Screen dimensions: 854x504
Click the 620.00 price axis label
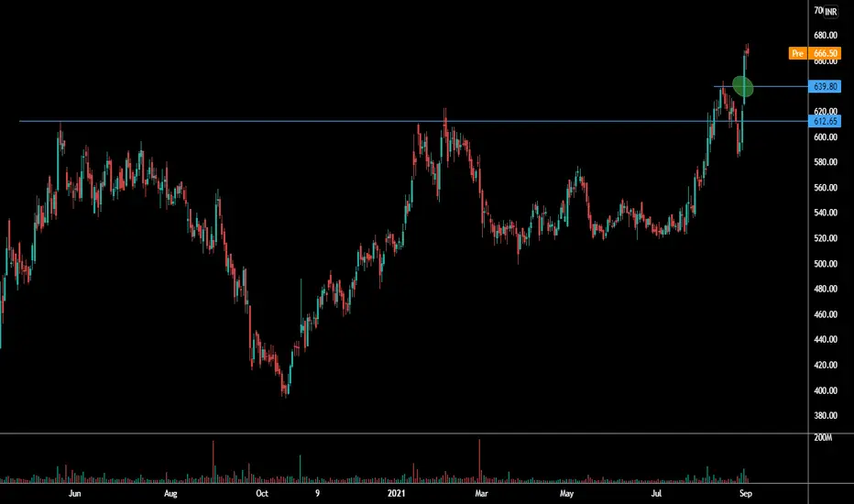tap(825, 111)
